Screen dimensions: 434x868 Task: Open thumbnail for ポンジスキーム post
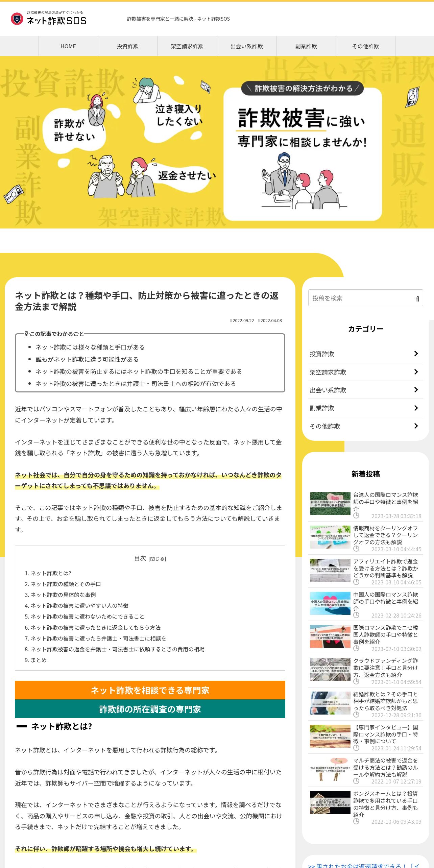coord(330,802)
